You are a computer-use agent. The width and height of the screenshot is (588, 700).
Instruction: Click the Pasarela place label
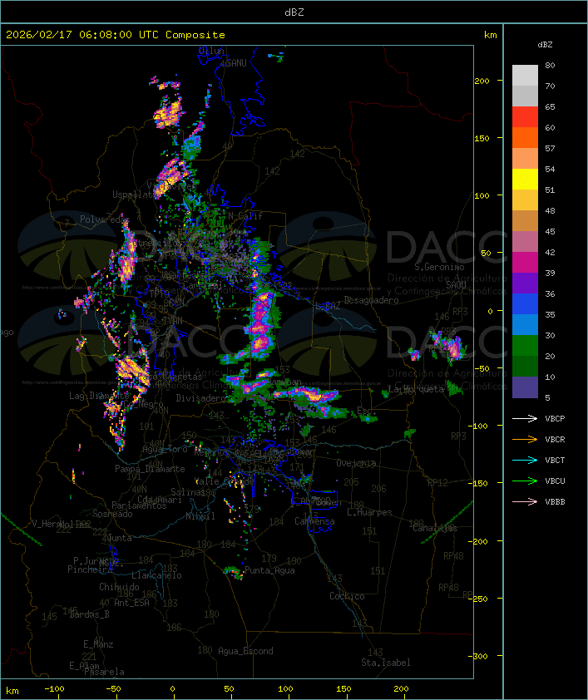(104, 672)
